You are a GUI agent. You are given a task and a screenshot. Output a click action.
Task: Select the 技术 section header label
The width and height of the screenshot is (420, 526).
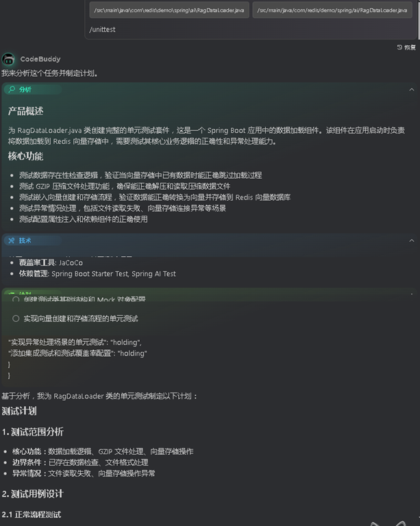pyautogui.click(x=25, y=240)
